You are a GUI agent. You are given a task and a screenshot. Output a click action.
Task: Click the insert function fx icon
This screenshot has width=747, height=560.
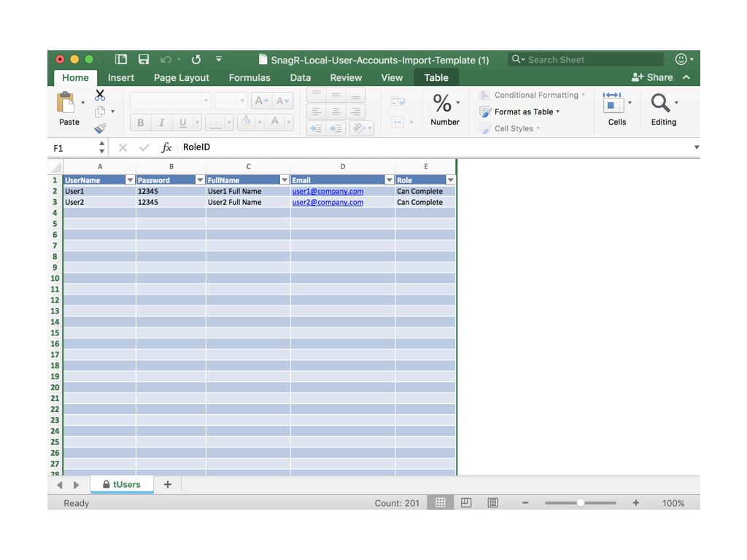(166, 147)
